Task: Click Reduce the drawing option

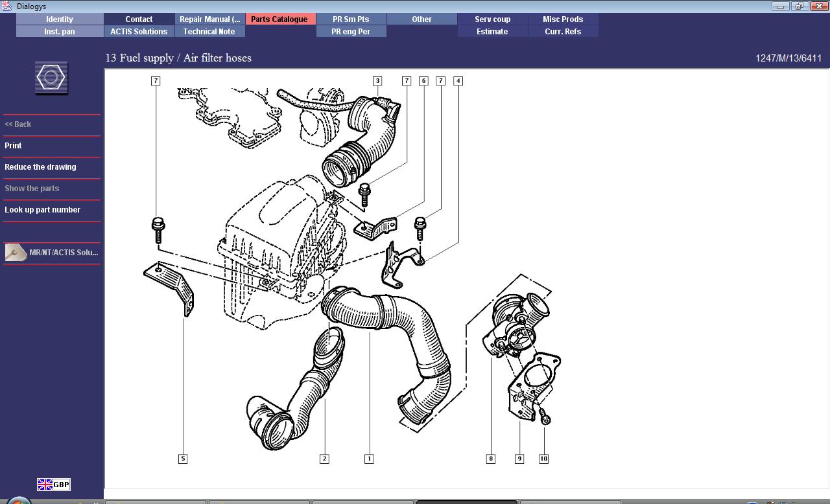Action: pyautogui.click(x=40, y=167)
